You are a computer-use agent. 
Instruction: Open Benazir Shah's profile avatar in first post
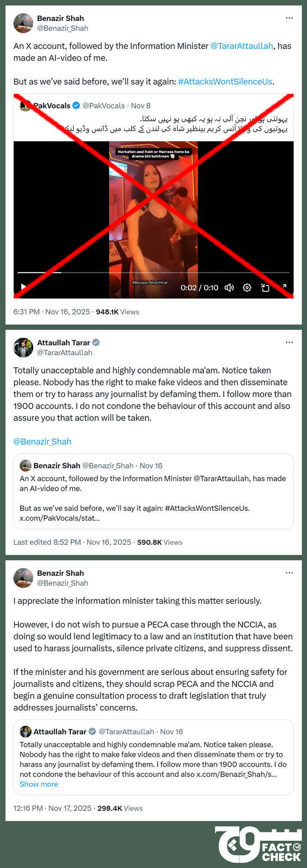click(23, 23)
